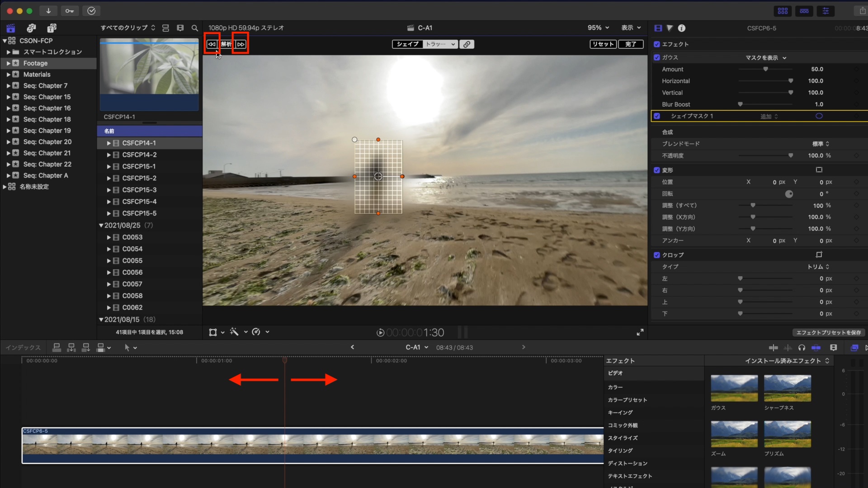Toggle the クロップ checkbox off
868x488 pixels.
pos(657,255)
